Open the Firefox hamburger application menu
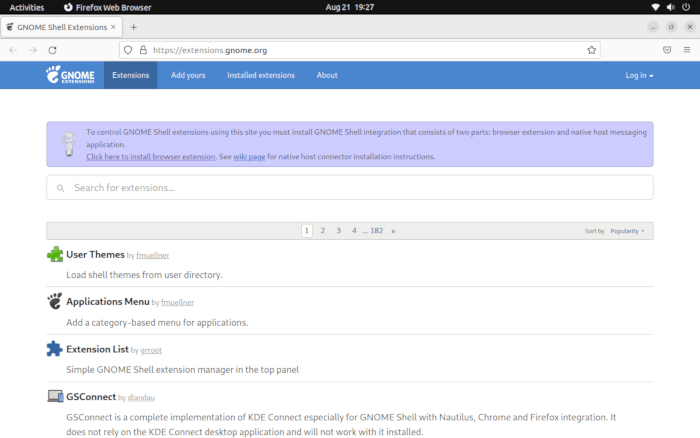 tap(687, 50)
